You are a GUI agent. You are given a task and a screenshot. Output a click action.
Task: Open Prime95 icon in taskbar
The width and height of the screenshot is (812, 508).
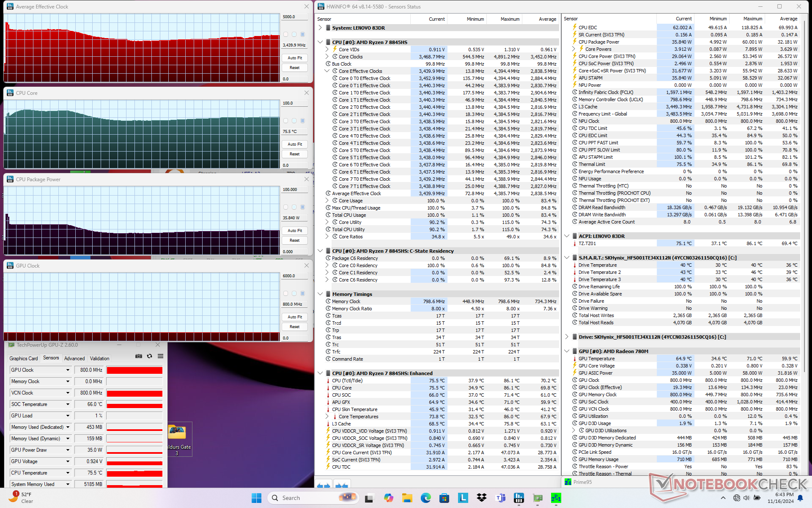556,498
